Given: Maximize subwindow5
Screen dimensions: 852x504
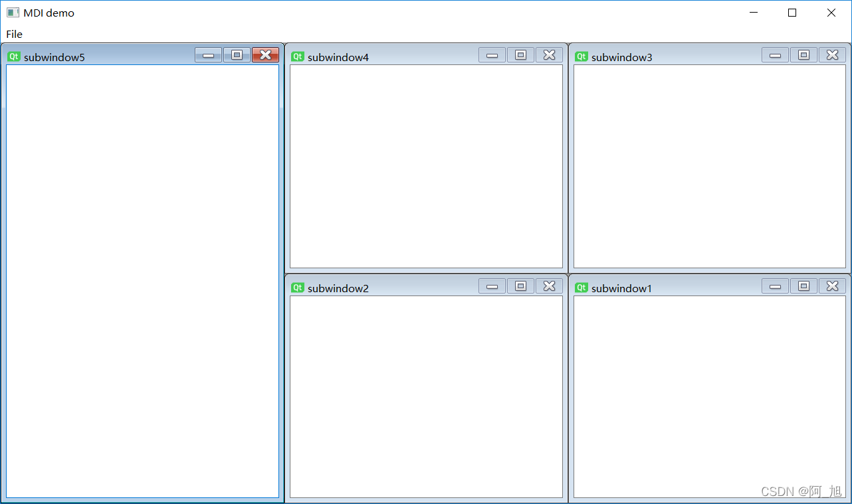Looking at the screenshot, I should (237, 55).
